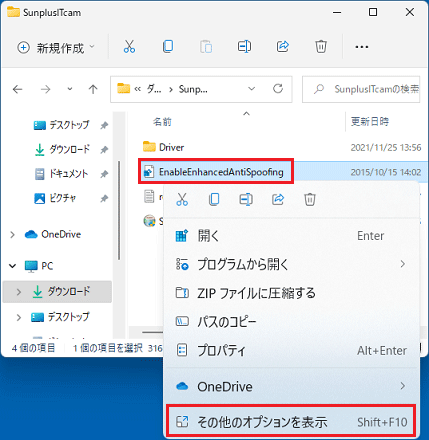This screenshot has width=429, height=440.
Task: Expand OneDrive in navigation pane
Action: click(x=13, y=235)
